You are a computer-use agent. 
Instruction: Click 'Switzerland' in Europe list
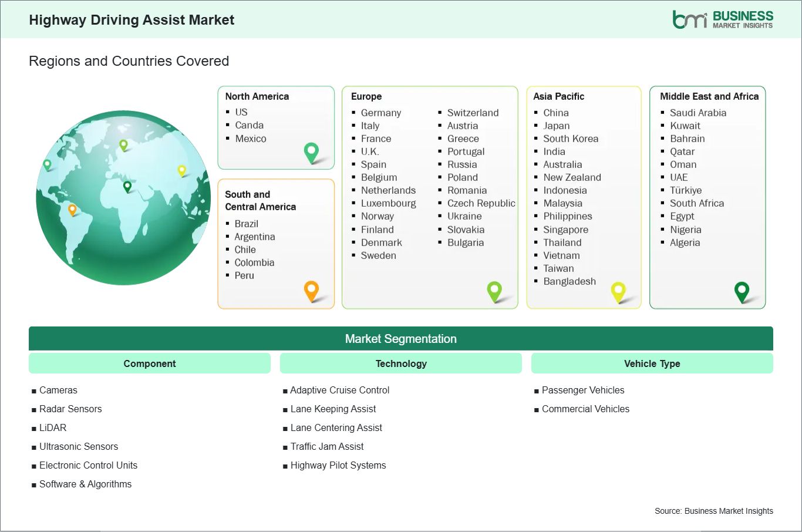(473, 113)
